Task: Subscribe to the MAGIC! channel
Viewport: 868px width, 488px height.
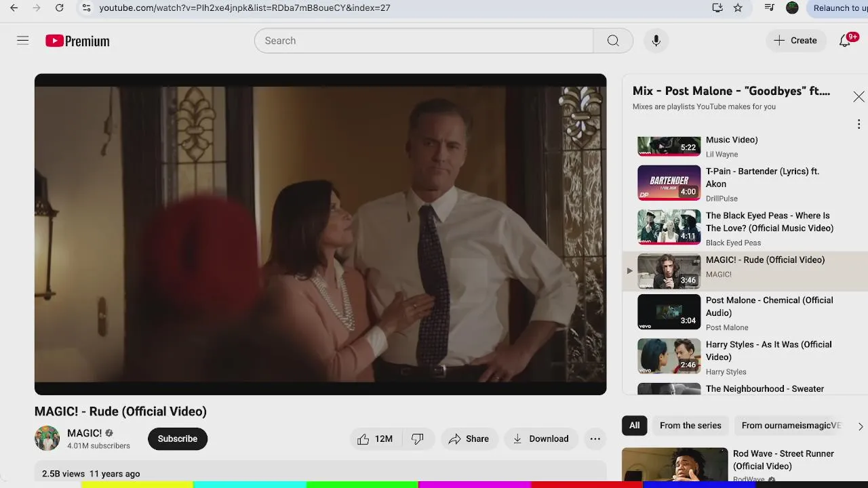Action: pos(178,439)
